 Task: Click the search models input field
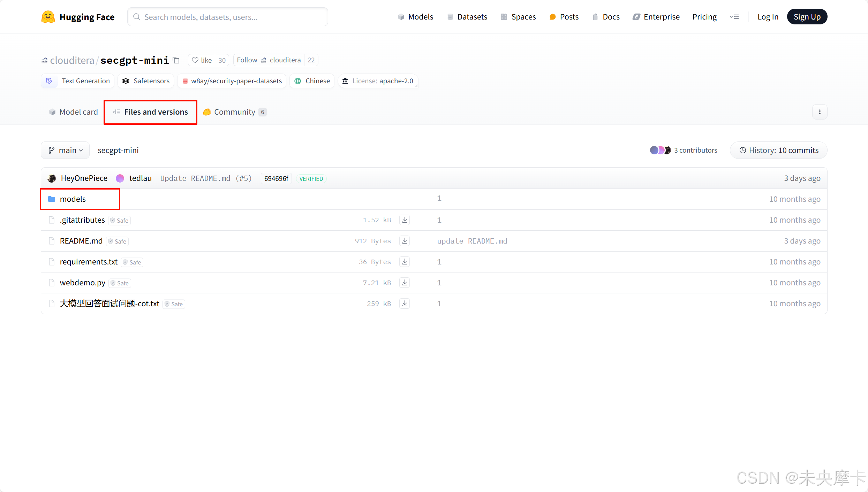point(227,17)
